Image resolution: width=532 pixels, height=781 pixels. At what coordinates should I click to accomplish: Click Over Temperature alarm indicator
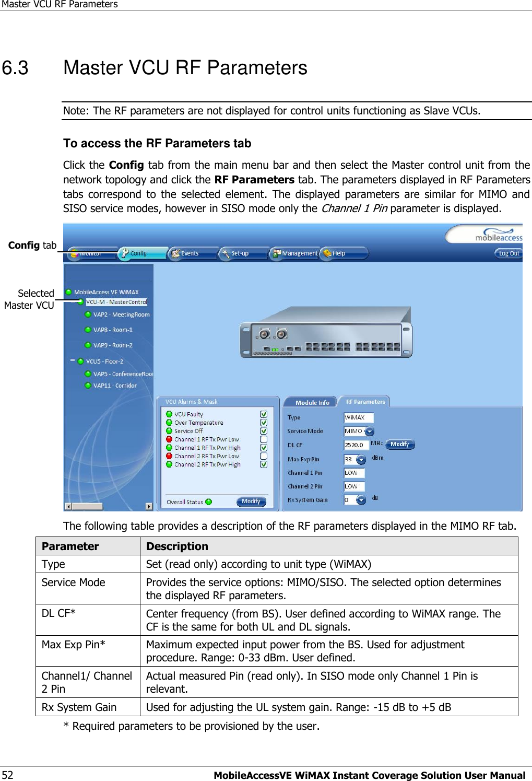(x=169, y=423)
